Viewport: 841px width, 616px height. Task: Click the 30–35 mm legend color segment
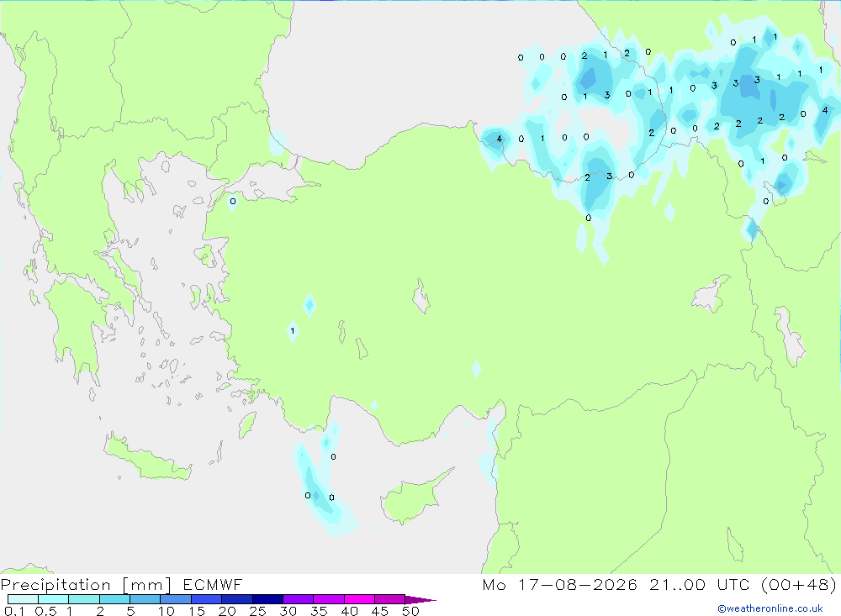(298, 599)
